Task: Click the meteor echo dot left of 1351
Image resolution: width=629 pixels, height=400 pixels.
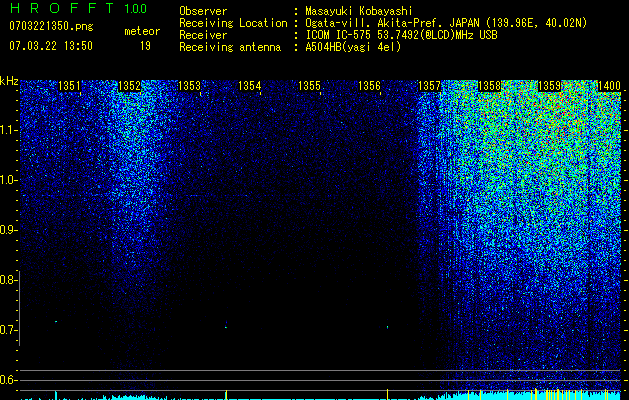Action: pyautogui.click(x=56, y=321)
